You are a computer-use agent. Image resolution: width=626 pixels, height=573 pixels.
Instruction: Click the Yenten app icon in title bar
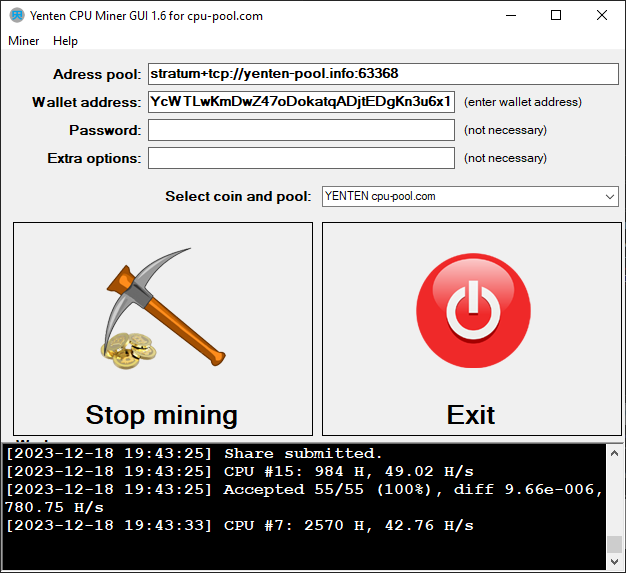17,16
